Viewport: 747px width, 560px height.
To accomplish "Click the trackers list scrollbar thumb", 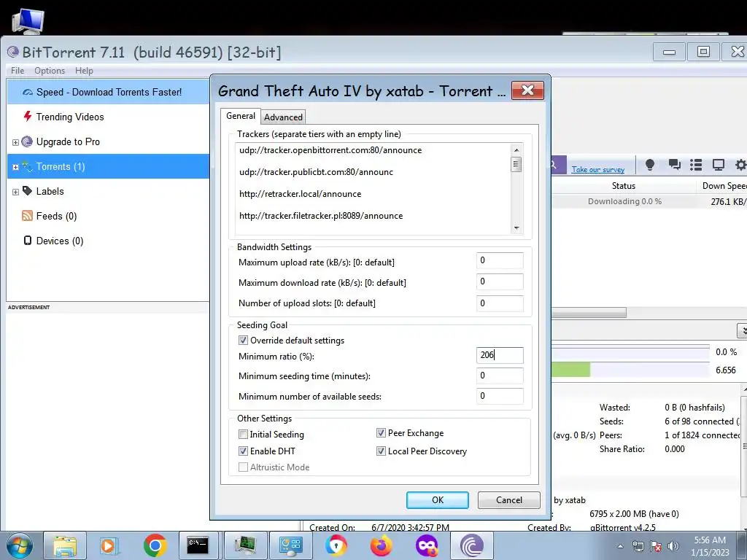I will 516,164.
